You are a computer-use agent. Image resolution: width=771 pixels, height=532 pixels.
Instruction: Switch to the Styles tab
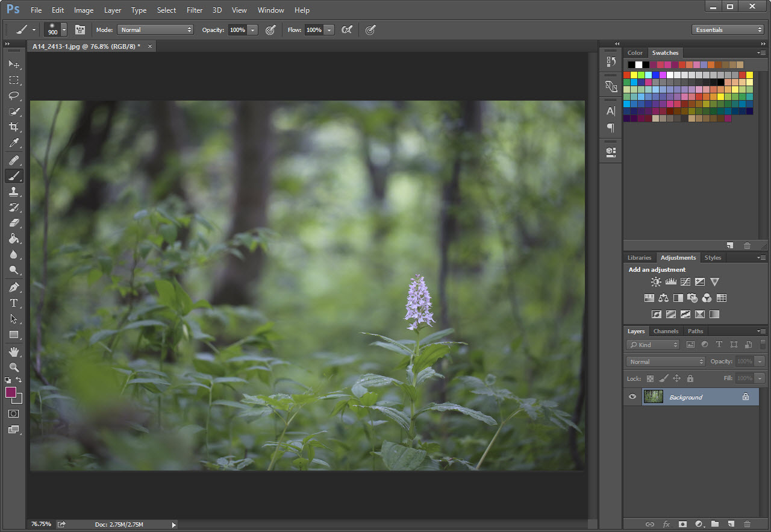click(x=713, y=257)
